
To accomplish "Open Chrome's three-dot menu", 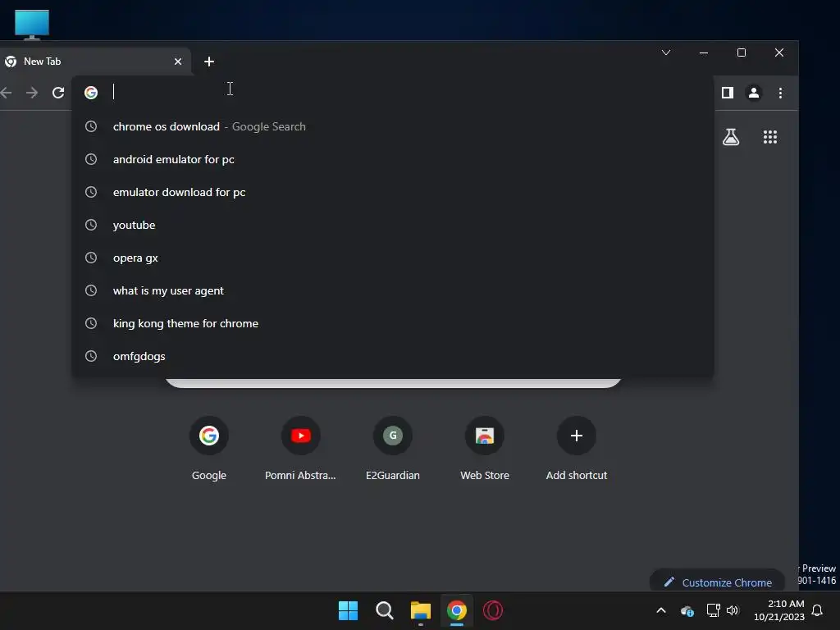I will point(780,93).
